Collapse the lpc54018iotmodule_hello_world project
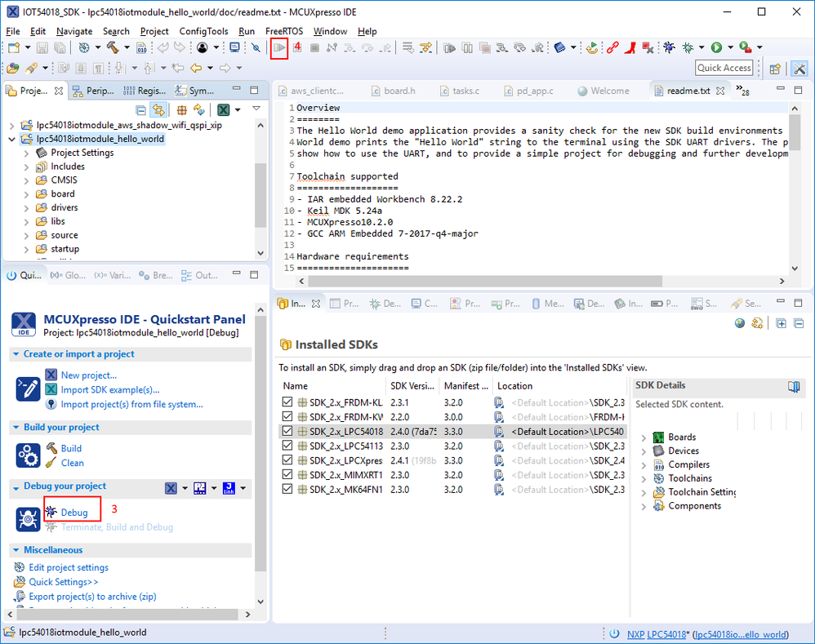Image resolution: width=815 pixels, height=644 pixels. click(x=12, y=140)
